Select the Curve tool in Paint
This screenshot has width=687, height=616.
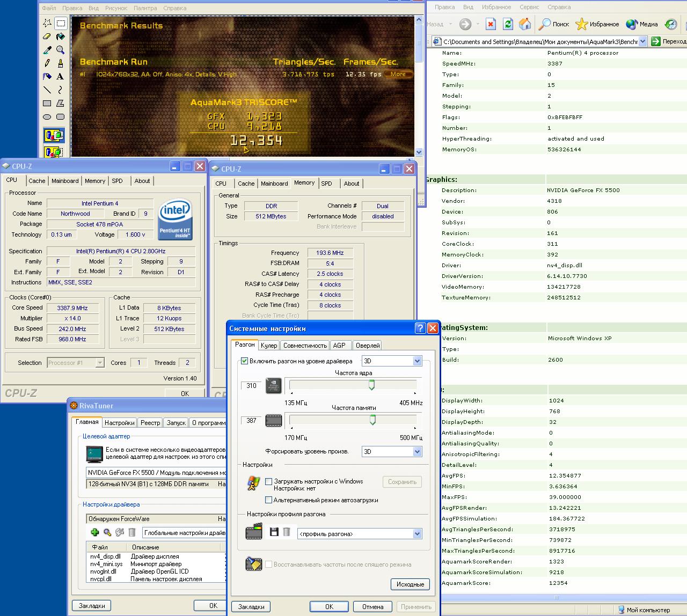61,90
